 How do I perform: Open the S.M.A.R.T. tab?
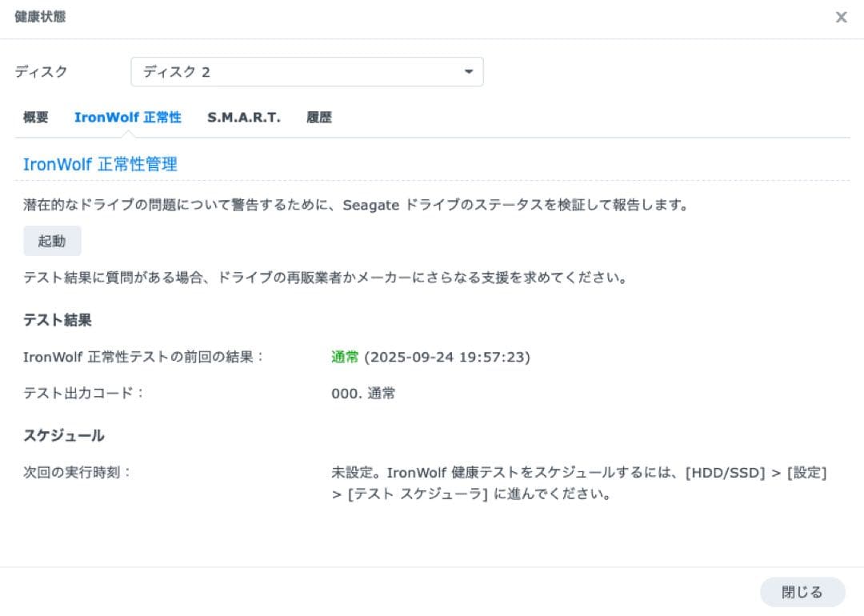(243, 117)
